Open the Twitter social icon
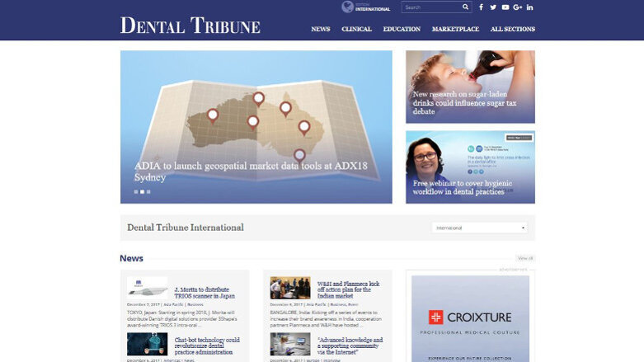This screenshot has width=644, height=362. click(x=493, y=7)
